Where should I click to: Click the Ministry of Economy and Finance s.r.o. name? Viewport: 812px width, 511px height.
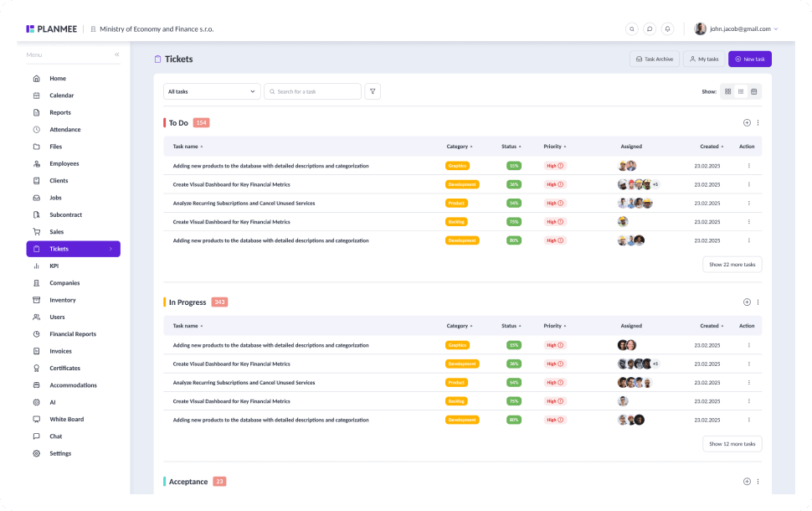(157, 29)
